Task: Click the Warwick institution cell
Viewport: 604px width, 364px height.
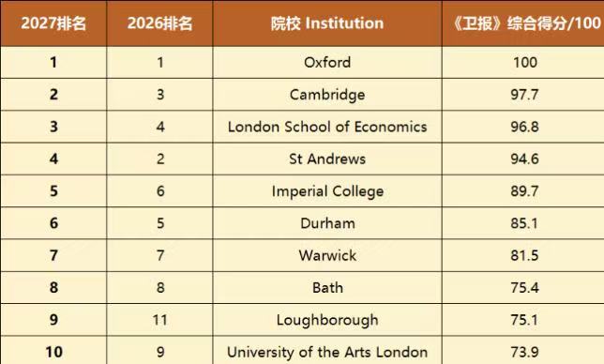Action: pos(327,255)
